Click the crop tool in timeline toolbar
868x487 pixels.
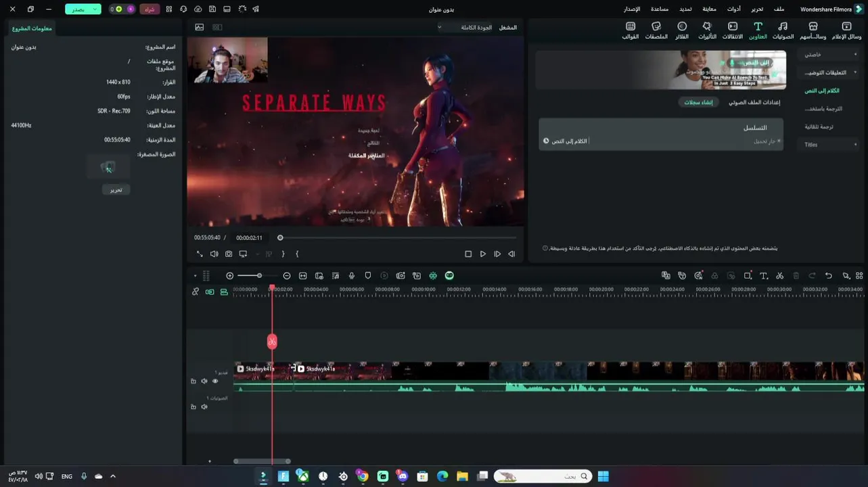[x=748, y=276]
